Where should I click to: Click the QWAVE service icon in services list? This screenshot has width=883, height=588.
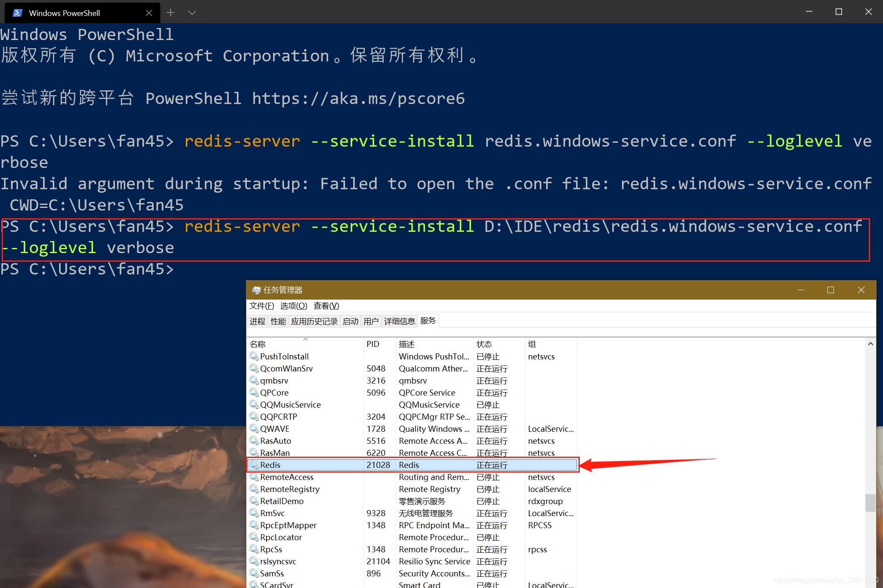click(254, 429)
